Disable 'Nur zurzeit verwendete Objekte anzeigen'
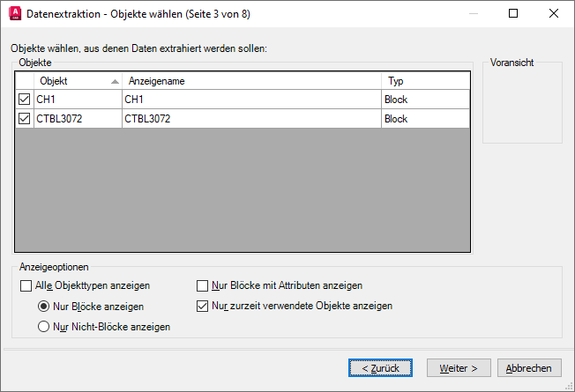This screenshot has height=392, width=575. pyautogui.click(x=203, y=307)
